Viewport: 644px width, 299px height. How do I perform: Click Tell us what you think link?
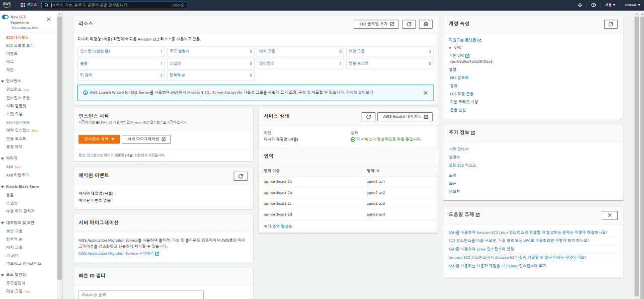(25, 28)
